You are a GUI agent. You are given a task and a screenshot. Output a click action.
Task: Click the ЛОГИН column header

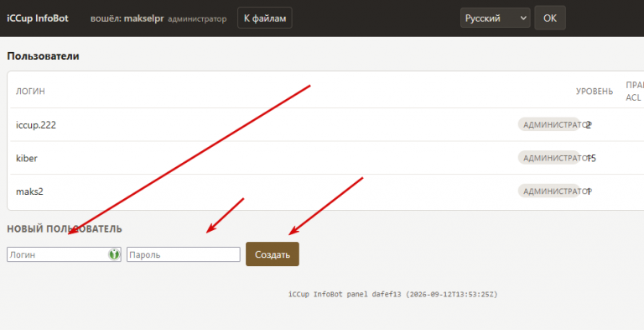pos(30,92)
